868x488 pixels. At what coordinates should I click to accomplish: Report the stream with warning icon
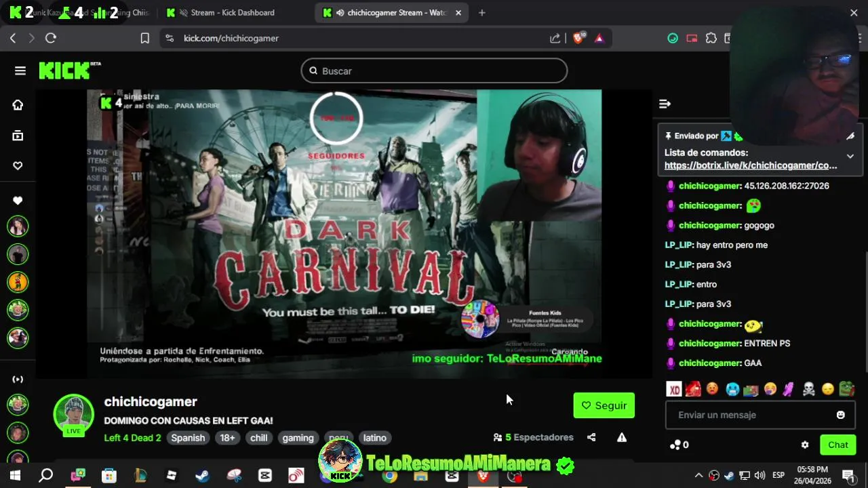622,438
